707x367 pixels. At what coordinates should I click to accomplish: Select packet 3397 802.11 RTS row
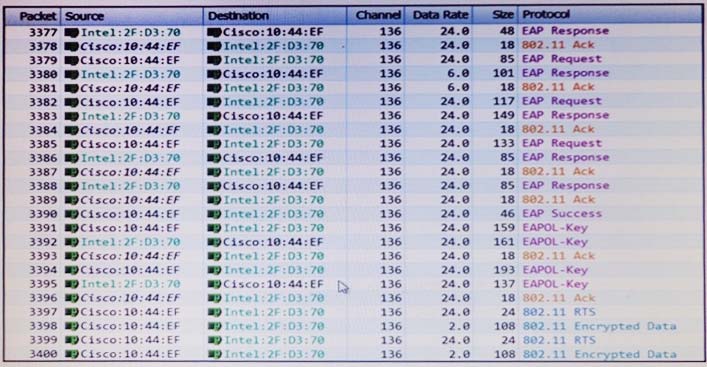pyautogui.click(x=353, y=312)
